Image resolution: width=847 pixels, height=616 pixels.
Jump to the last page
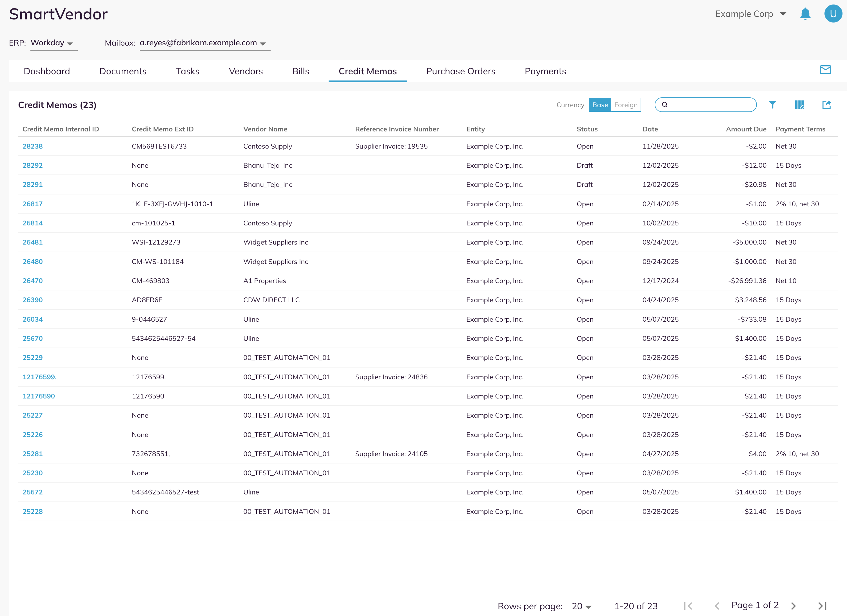click(x=822, y=606)
